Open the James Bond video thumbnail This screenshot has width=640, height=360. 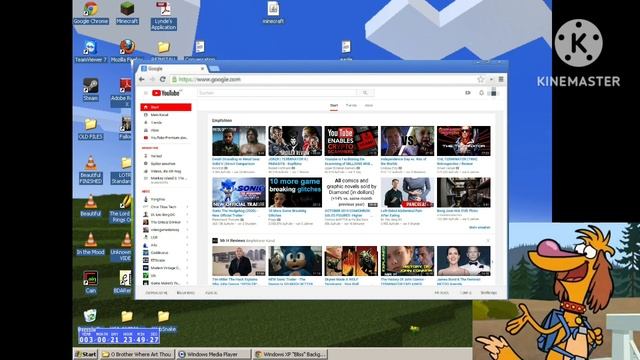pos(464,261)
